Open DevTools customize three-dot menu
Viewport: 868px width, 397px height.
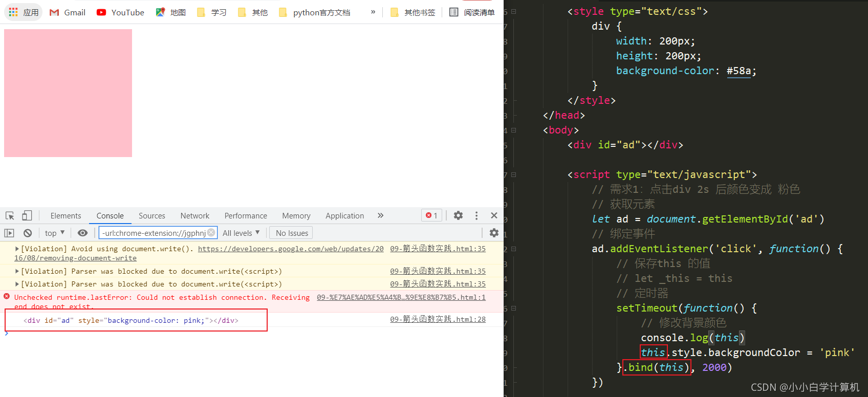point(476,215)
